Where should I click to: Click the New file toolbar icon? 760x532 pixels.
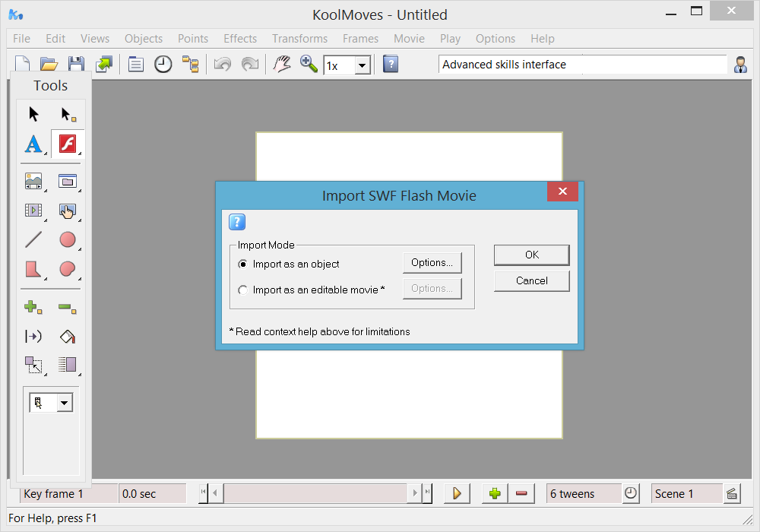point(22,64)
